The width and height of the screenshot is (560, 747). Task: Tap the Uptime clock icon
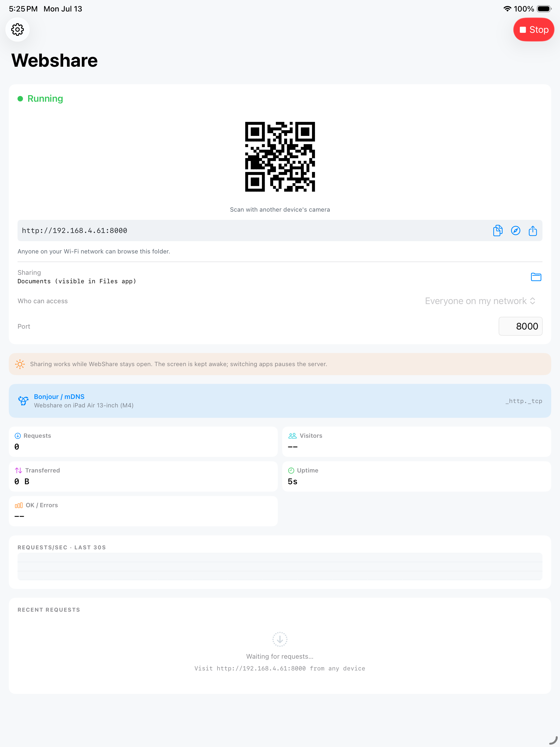pyautogui.click(x=291, y=470)
